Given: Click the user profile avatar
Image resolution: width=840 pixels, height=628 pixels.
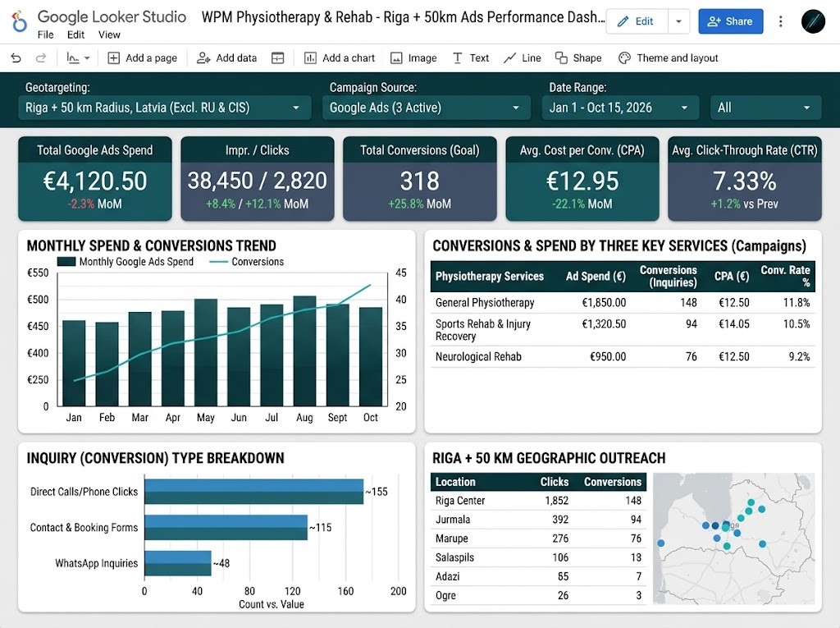Looking at the screenshot, I should [x=813, y=21].
